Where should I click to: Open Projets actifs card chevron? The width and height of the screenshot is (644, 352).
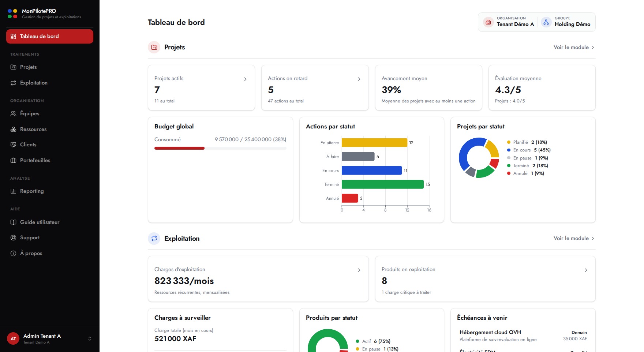tap(245, 79)
